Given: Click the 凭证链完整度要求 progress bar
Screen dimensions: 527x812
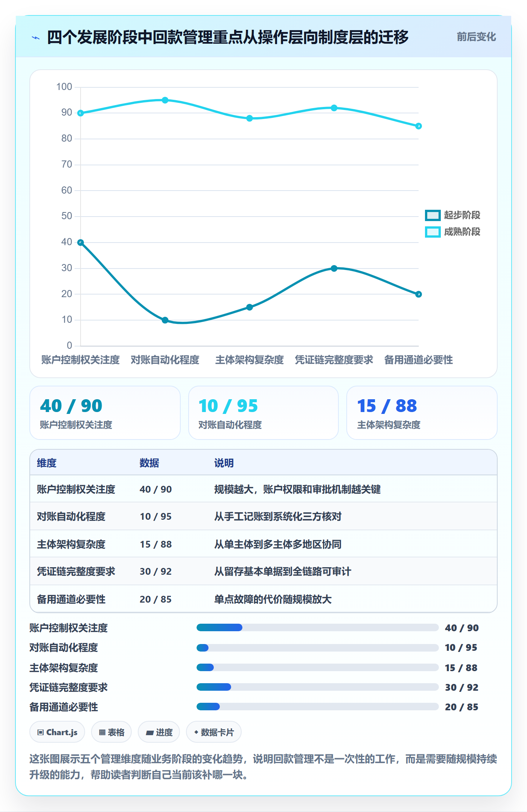Looking at the screenshot, I should 317,687.
